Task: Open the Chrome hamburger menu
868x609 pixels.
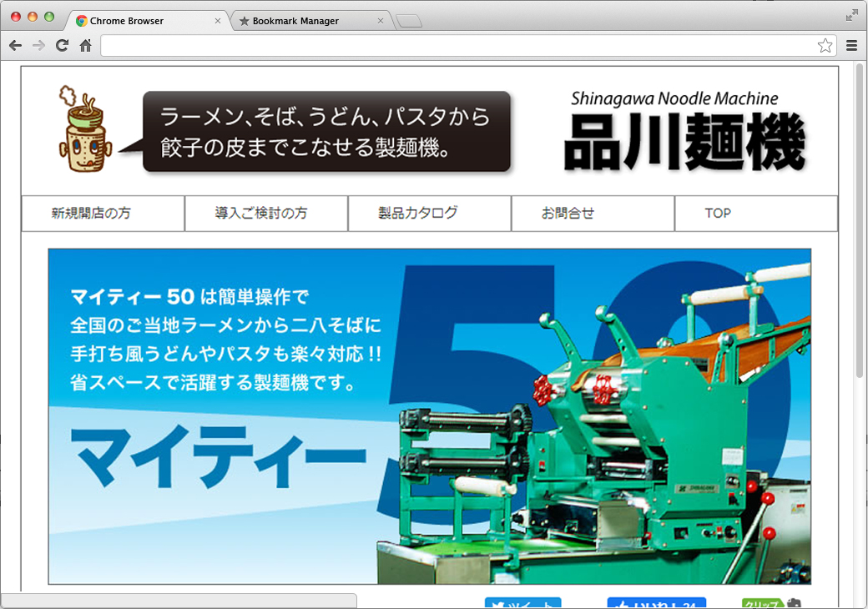Action: (x=852, y=45)
